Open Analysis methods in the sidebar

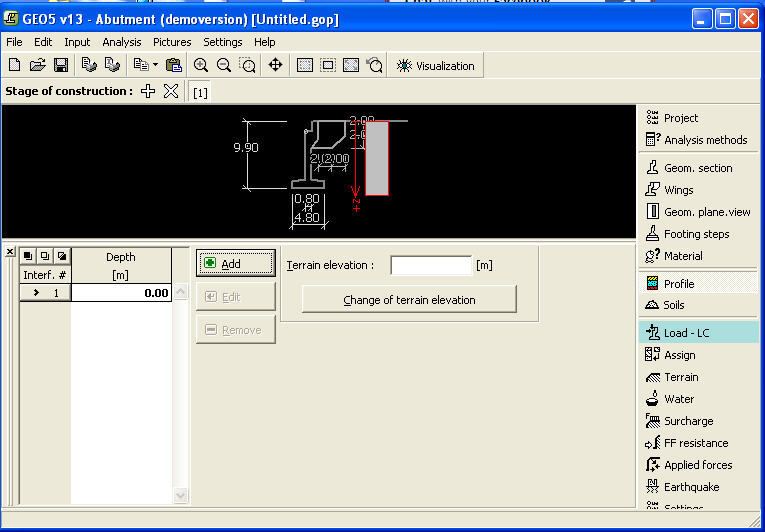coord(699,140)
